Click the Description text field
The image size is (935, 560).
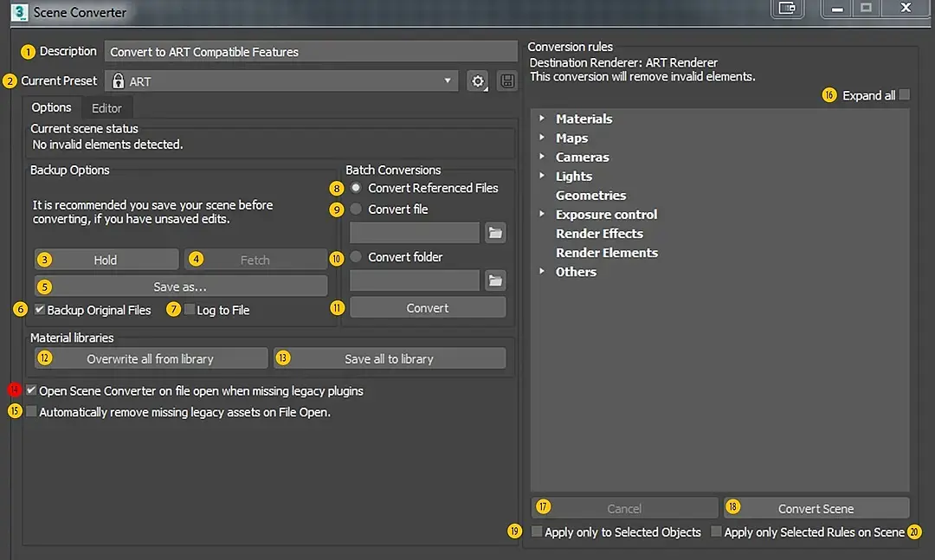[x=312, y=52]
